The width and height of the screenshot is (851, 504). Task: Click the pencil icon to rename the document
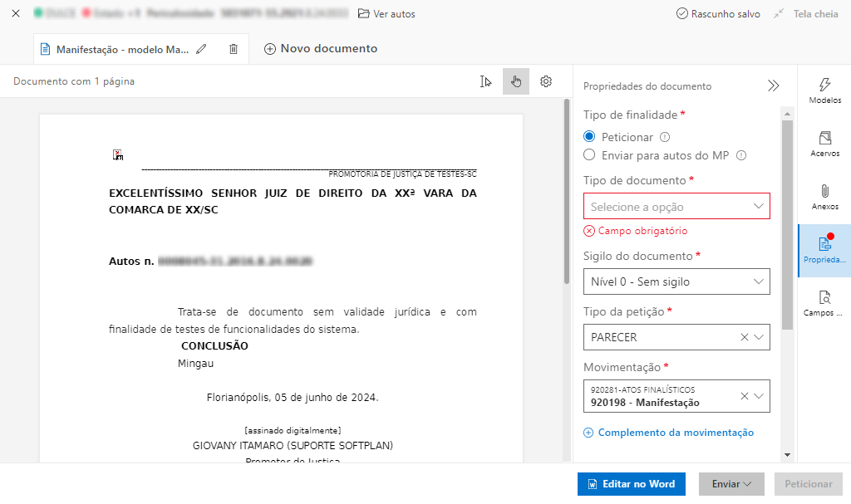tap(201, 49)
